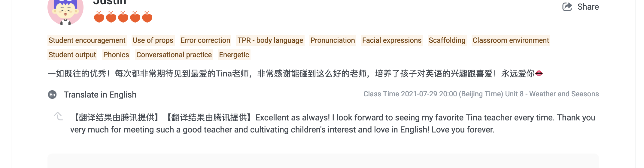Select the Use of props tag
The width and height of the screenshot is (644, 168).
pyautogui.click(x=153, y=40)
